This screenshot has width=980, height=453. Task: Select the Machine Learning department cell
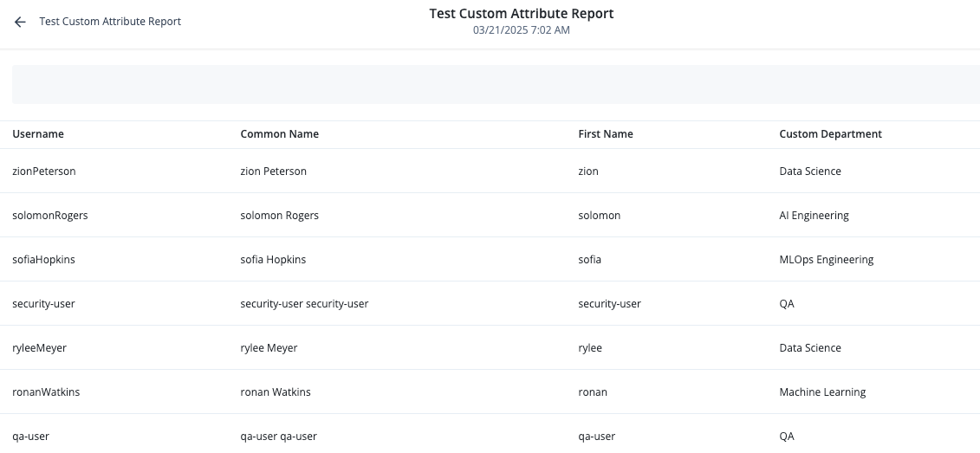point(822,392)
